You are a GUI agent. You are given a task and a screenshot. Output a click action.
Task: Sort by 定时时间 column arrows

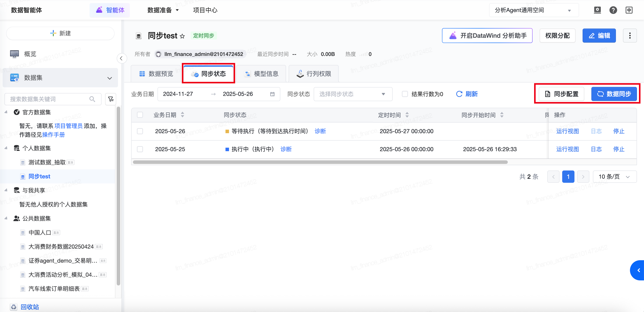407,115
